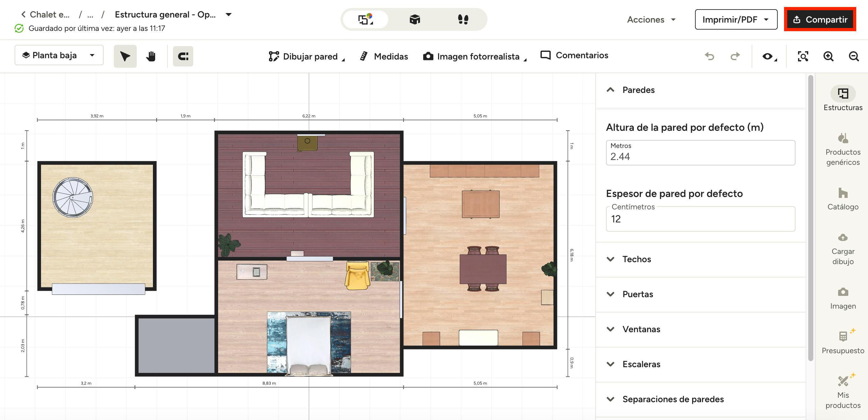The image size is (868, 420).
Task: Open the eye visibility options
Action: click(768, 56)
